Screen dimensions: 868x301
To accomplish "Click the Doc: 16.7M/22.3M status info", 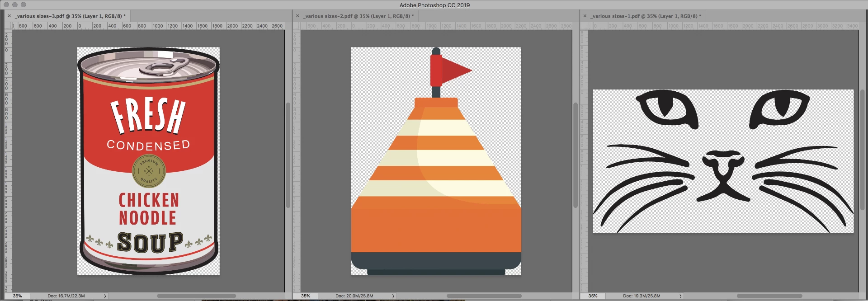I will coord(66,296).
